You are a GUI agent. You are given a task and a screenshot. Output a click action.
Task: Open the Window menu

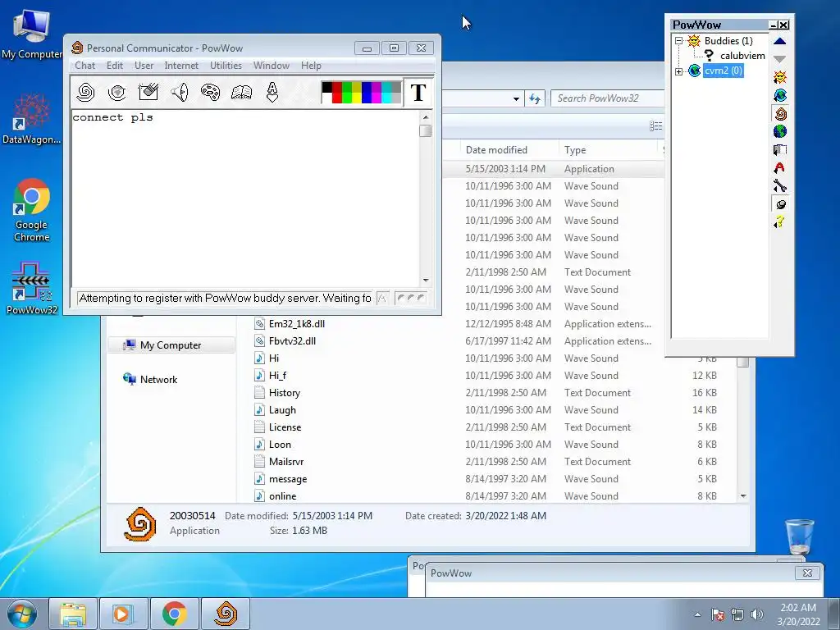tap(271, 66)
